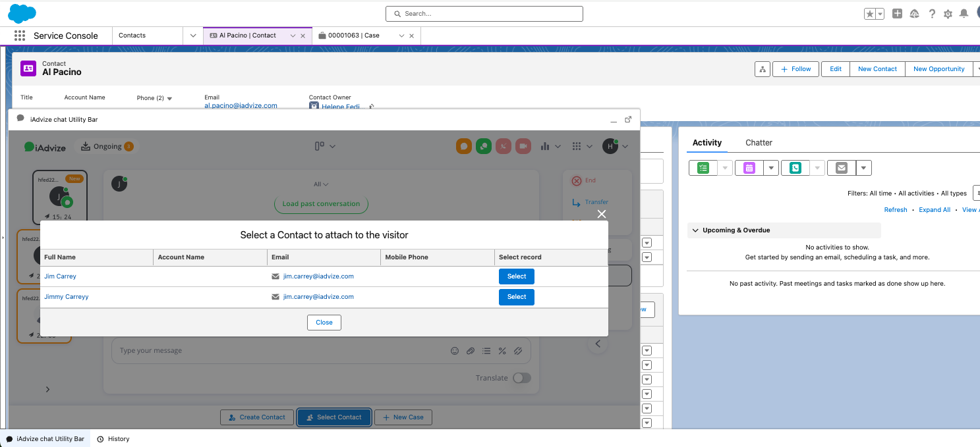
Task: Open al.pacino@iadvize.com email link
Action: 241,105
